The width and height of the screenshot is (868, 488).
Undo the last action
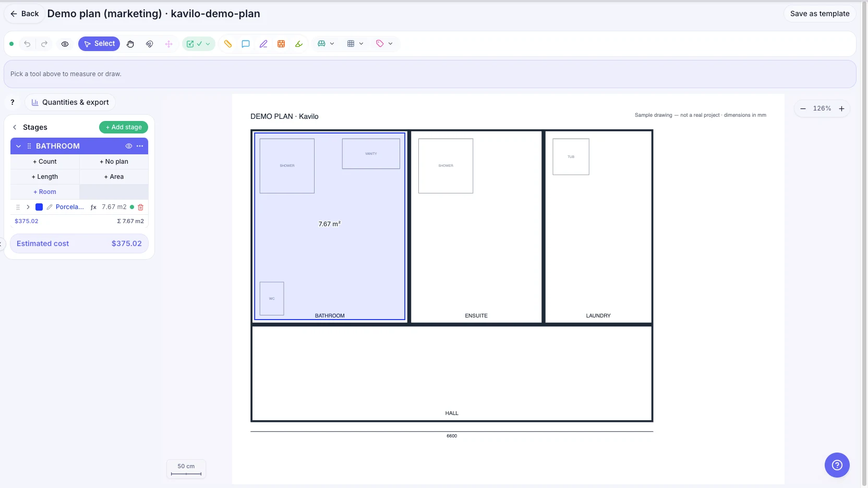(27, 44)
